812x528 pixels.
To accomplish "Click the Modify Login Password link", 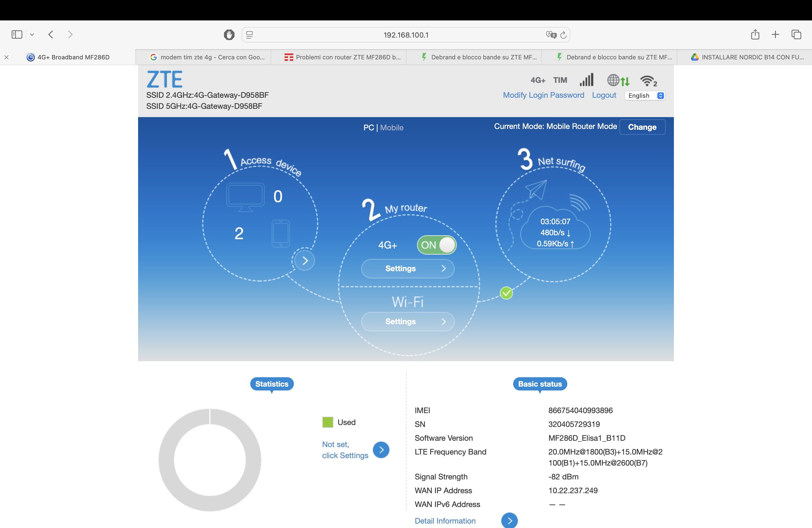I will (x=543, y=95).
